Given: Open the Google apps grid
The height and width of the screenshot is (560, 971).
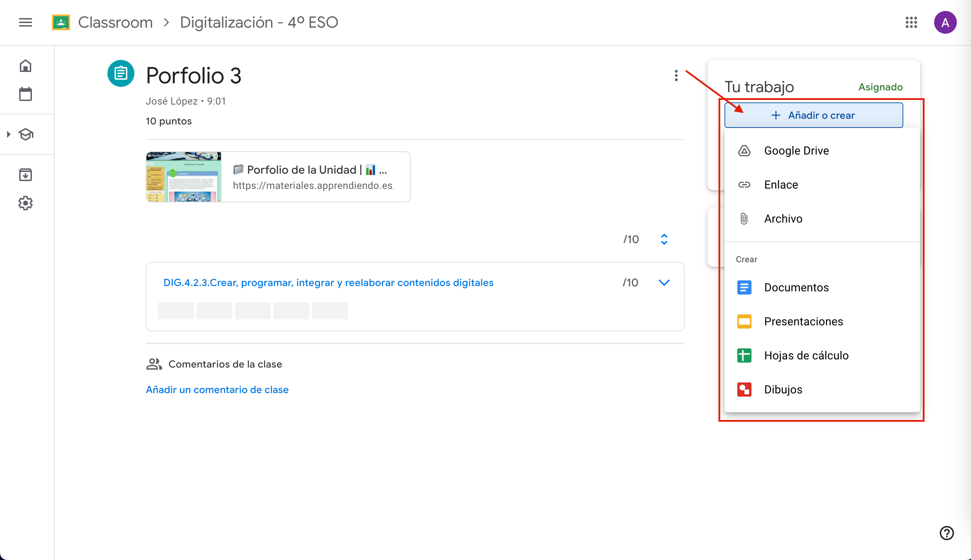Looking at the screenshot, I should 911,22.
